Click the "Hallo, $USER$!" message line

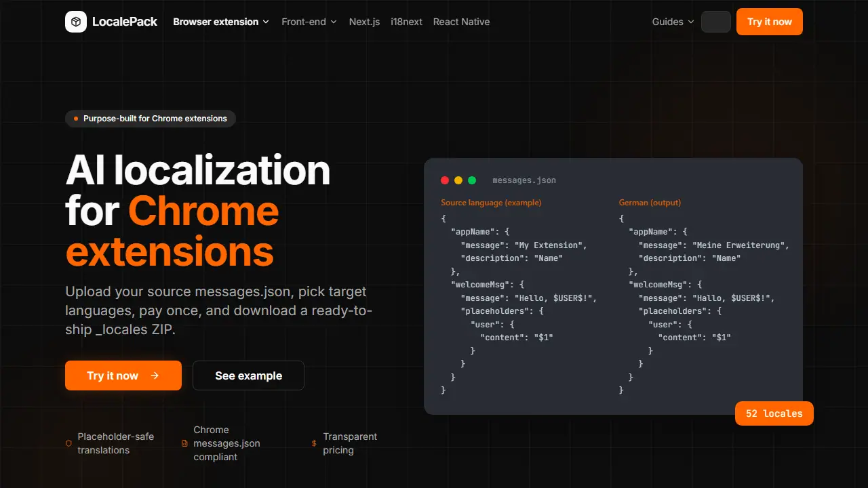(707, 298)
